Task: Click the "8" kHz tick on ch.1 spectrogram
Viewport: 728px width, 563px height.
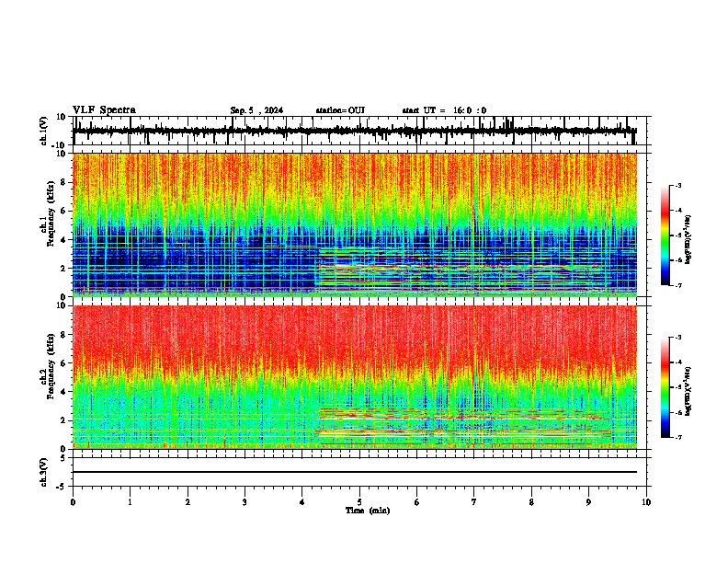Action: pos(64,182)
